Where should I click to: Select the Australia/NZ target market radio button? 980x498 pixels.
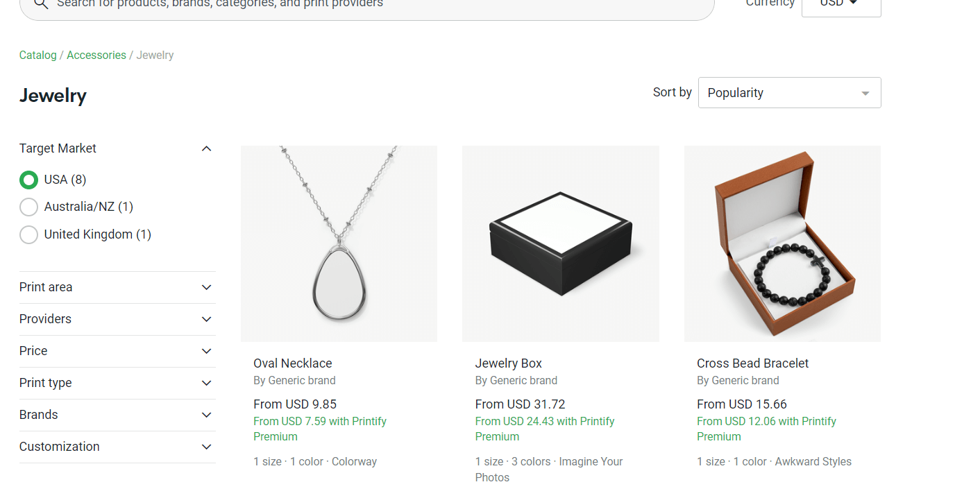pyautogui.click(x=28, y=207)
